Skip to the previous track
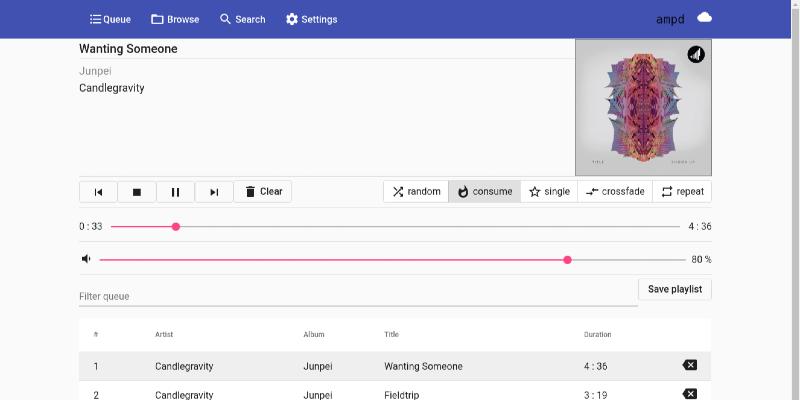800x400 pixels. [98, 192]
